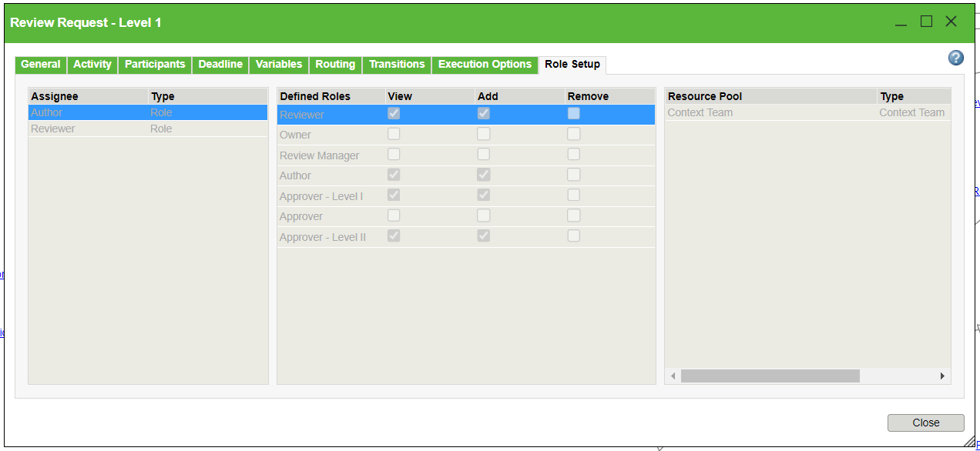980x451 pixels.
Task: Open the Deadline tab
Action: [220, 65]
